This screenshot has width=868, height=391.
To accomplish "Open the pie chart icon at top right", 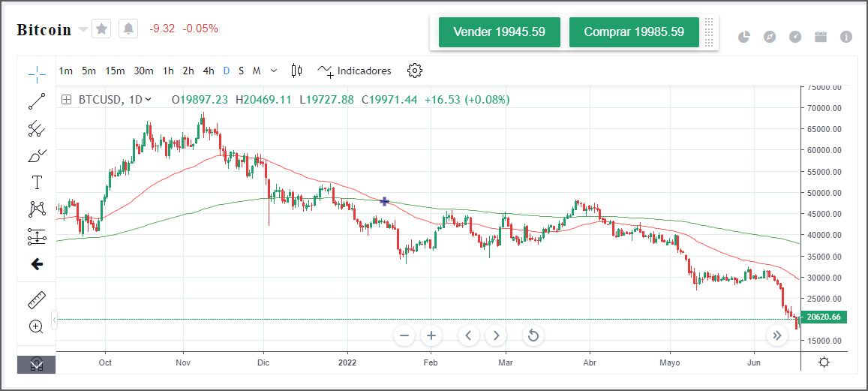I will coord(744,37).
